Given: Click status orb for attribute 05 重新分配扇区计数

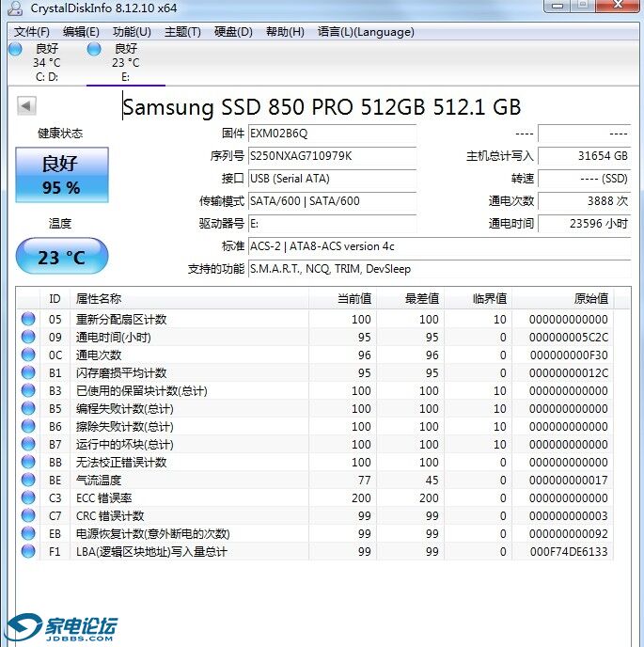Looking at the screenshot, I should 28,319.
